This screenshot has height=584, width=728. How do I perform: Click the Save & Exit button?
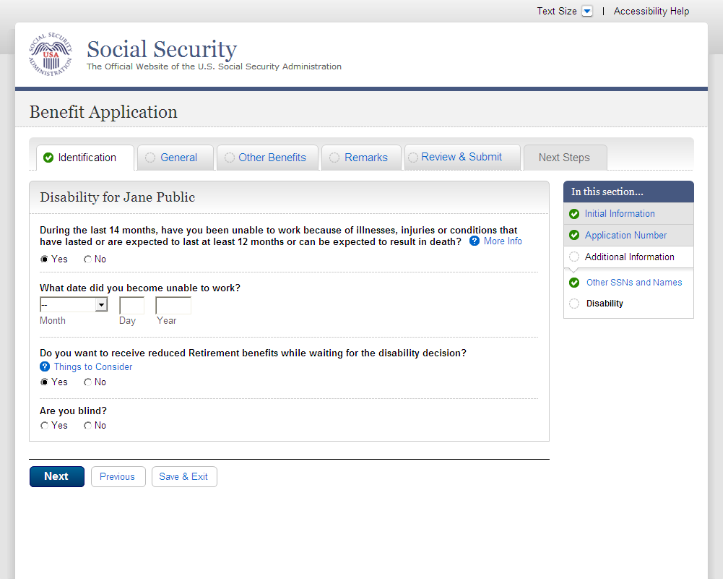[184, 477]
